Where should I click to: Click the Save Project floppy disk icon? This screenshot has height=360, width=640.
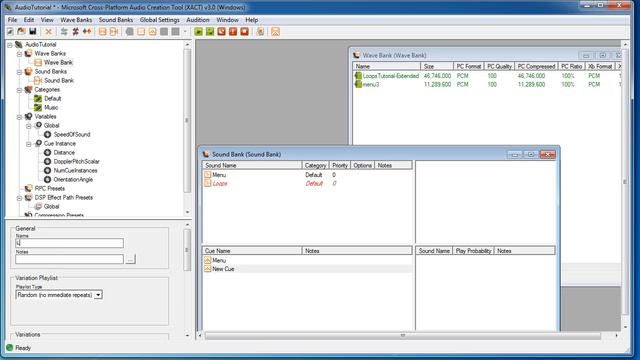click(x=33, y=31)
